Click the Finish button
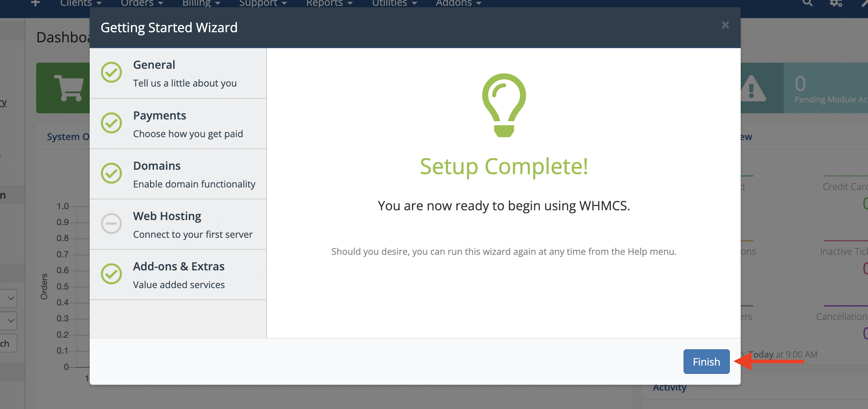Viewport: 868px width, 409px height. [x=706, y=362]
